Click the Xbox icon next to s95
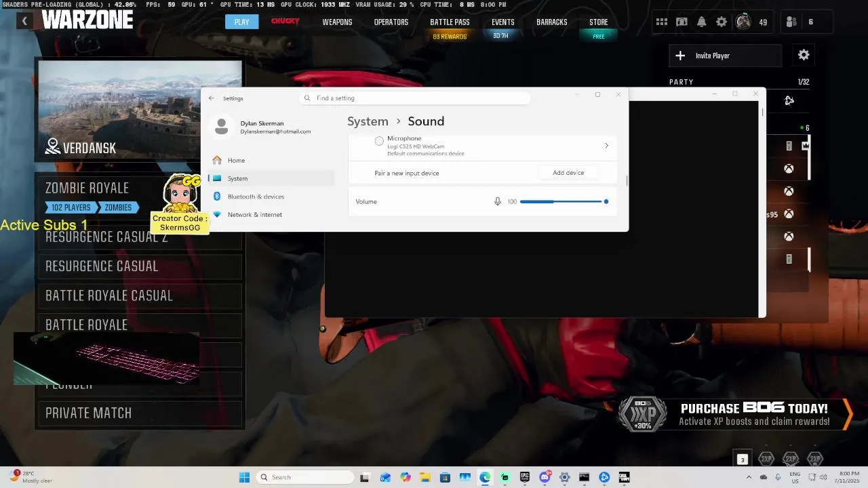 789,214
